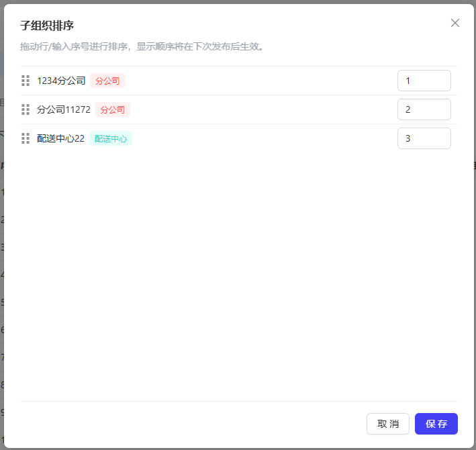The image size is (476, 450).
Task: Click the 取消 button
Action: [x=388, y=424]
